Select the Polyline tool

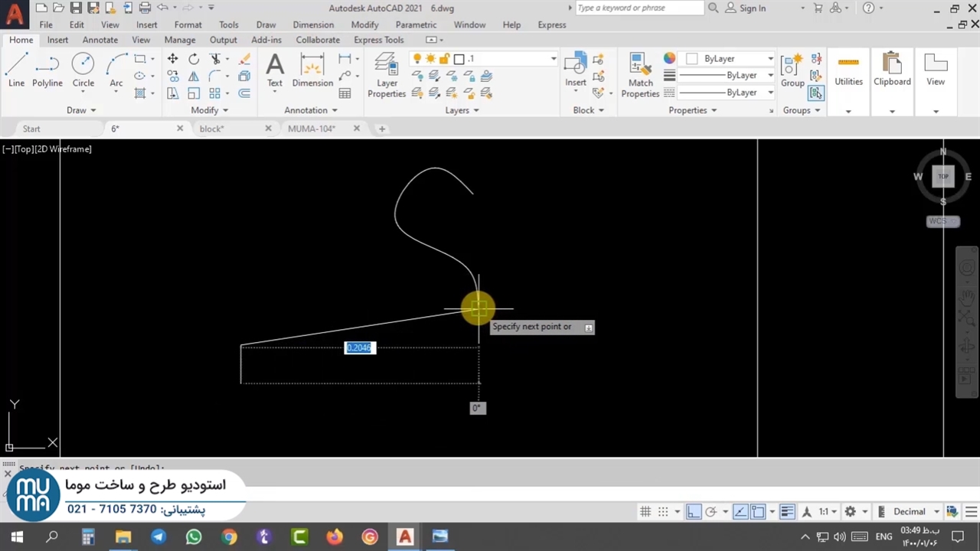[x=47, y=70]
